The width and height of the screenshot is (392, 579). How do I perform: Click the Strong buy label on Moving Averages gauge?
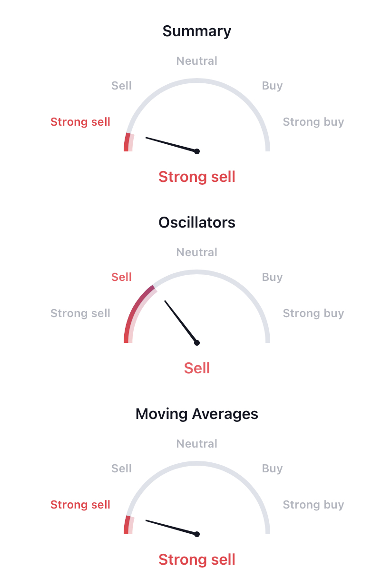click(314, 505)
